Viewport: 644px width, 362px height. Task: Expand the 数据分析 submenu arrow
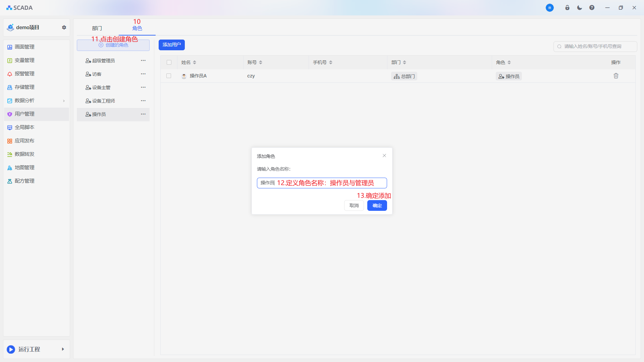64,101
